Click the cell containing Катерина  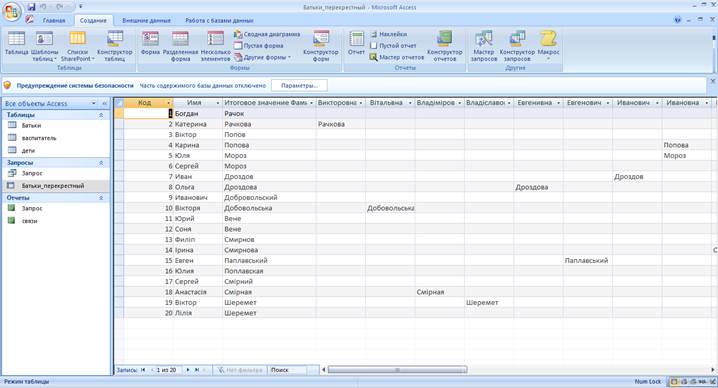(198, 124)
